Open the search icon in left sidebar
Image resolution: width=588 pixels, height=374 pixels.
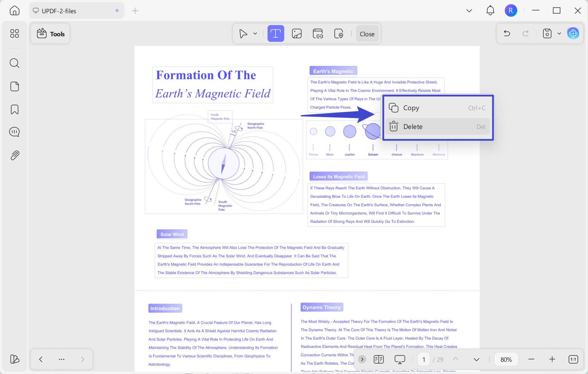point(15,63)
